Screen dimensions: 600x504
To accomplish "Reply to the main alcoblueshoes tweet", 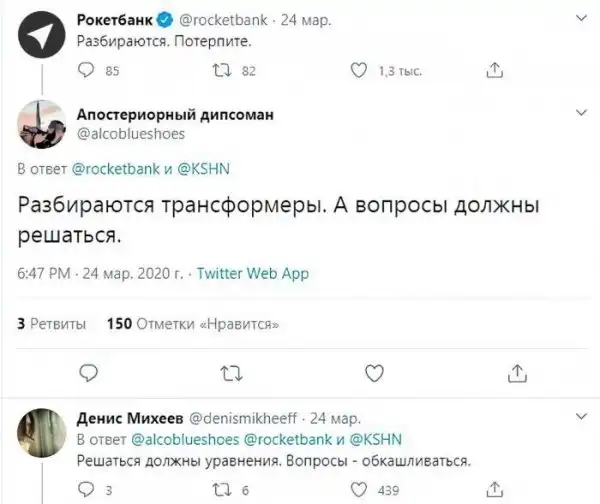I will [x=88, y=372].
